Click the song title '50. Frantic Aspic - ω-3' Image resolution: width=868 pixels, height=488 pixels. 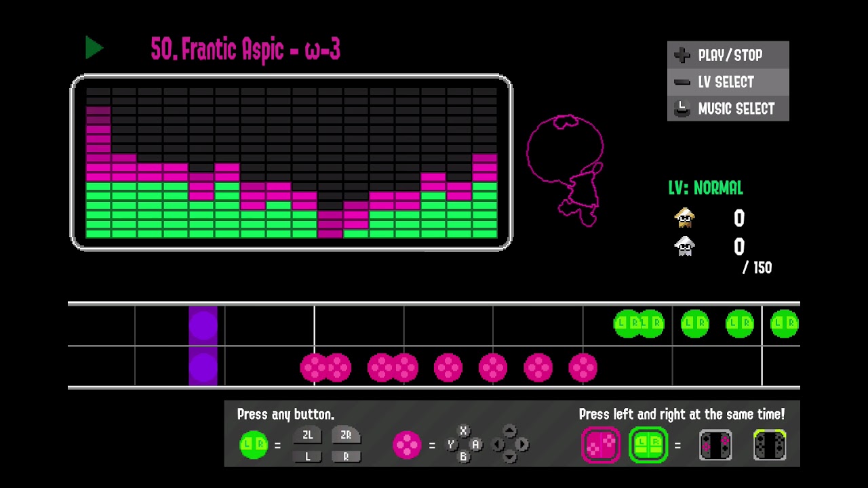point(245,49)
